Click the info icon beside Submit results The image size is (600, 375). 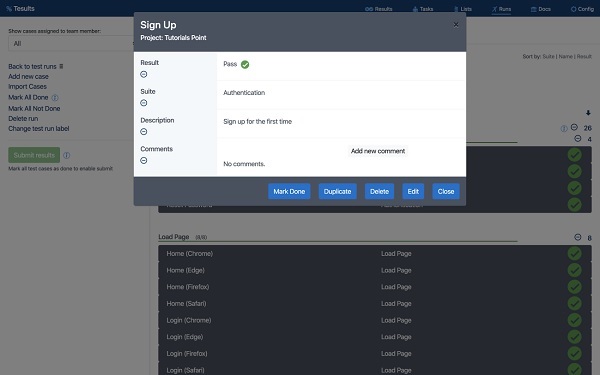coord(67,155)
